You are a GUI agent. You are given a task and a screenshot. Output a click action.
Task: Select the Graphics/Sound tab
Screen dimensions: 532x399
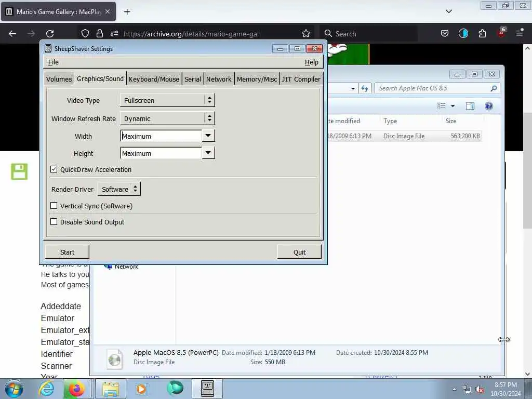[100, 78]
